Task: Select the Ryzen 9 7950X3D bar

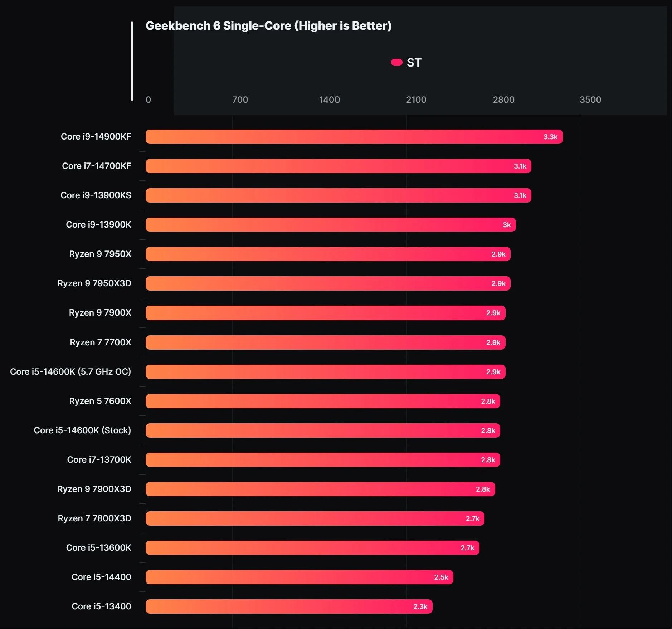Action: (327, 283)
